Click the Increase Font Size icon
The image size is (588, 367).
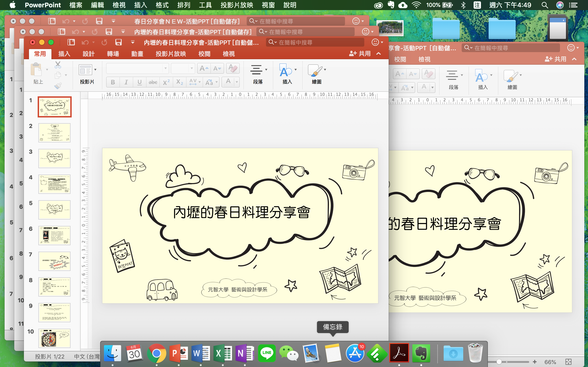click(x=204, y=68)
